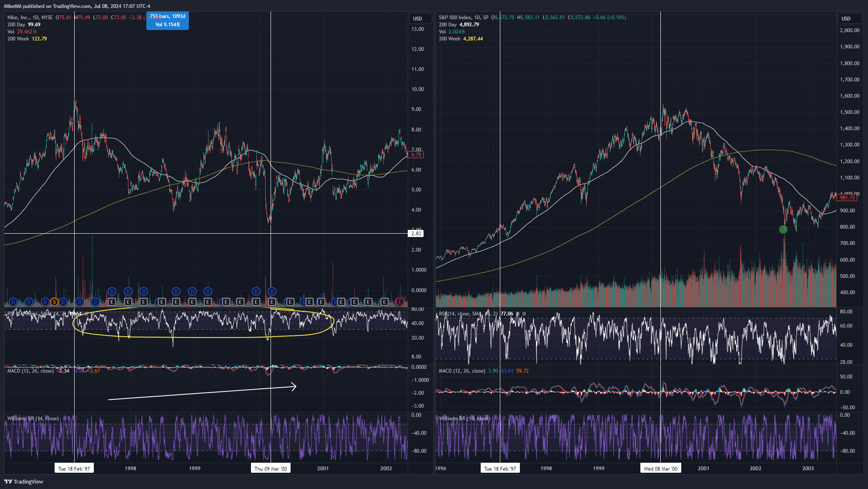Click the upper D marker on the 09 Mar '00 line
This screenshot has width=868, height=489.
point(272,291)
